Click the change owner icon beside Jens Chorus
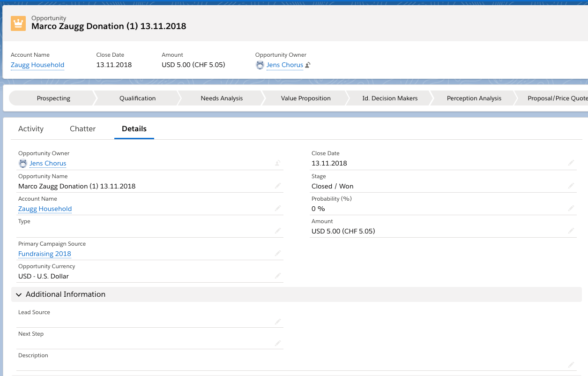588x376 pixels. tap(307, 65)
